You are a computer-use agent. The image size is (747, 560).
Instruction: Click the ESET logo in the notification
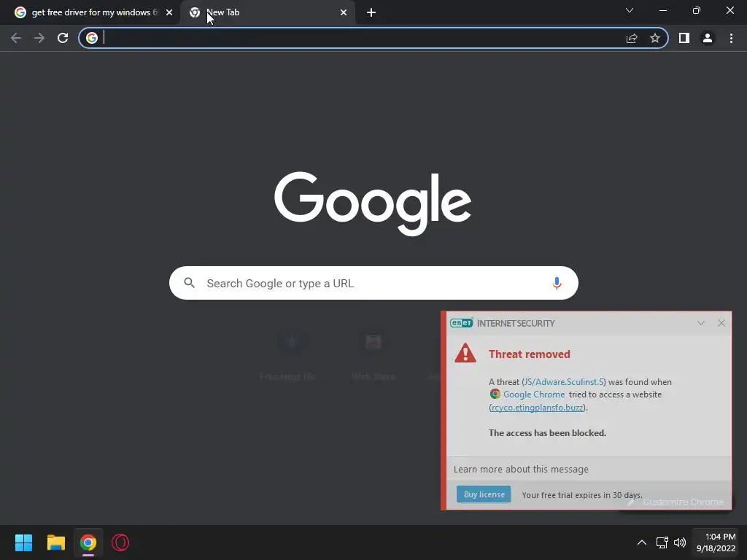(x=461, y=323)
